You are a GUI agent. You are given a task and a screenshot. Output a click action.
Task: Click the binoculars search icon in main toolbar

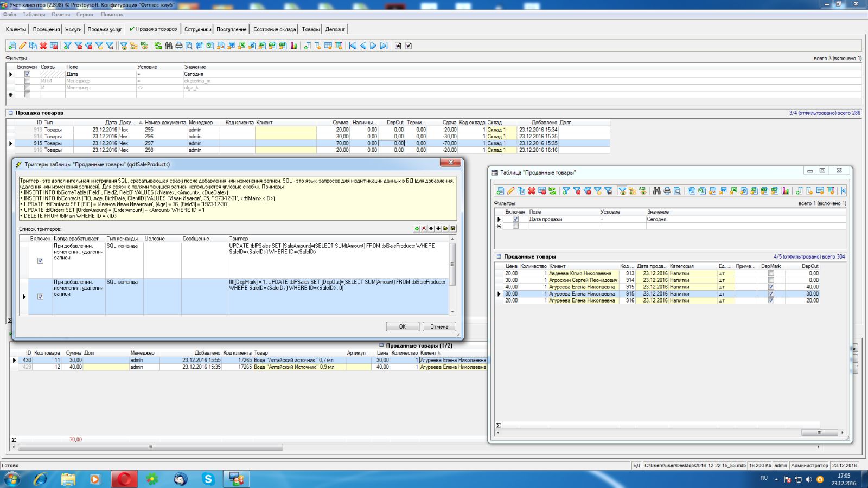pos(168,46)
